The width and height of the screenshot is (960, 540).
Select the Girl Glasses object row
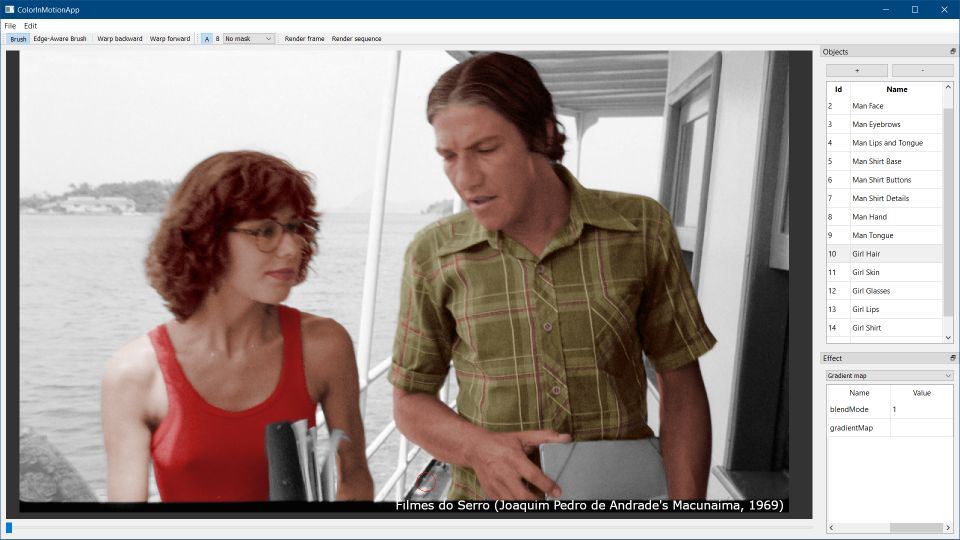click(885, 291)
